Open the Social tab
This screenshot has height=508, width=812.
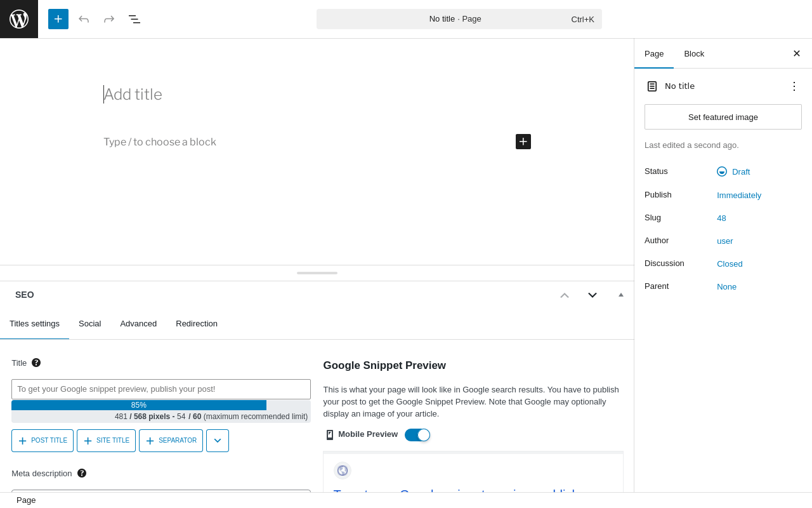(x=89, y=324)
